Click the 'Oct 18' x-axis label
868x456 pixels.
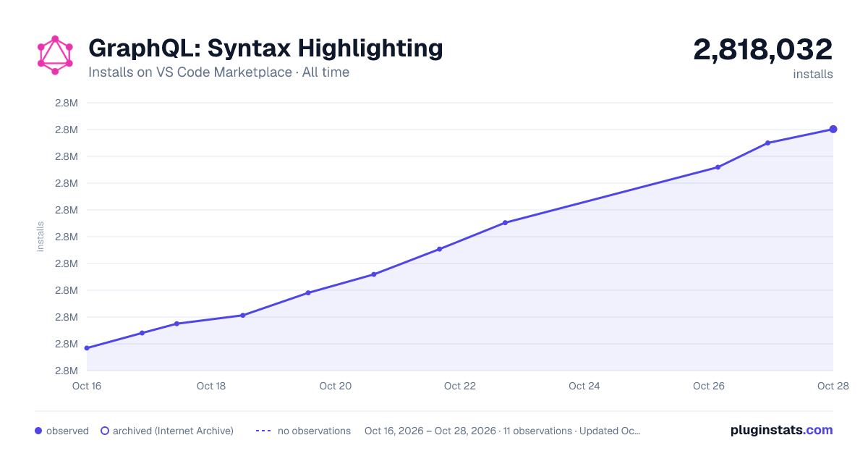211,386
